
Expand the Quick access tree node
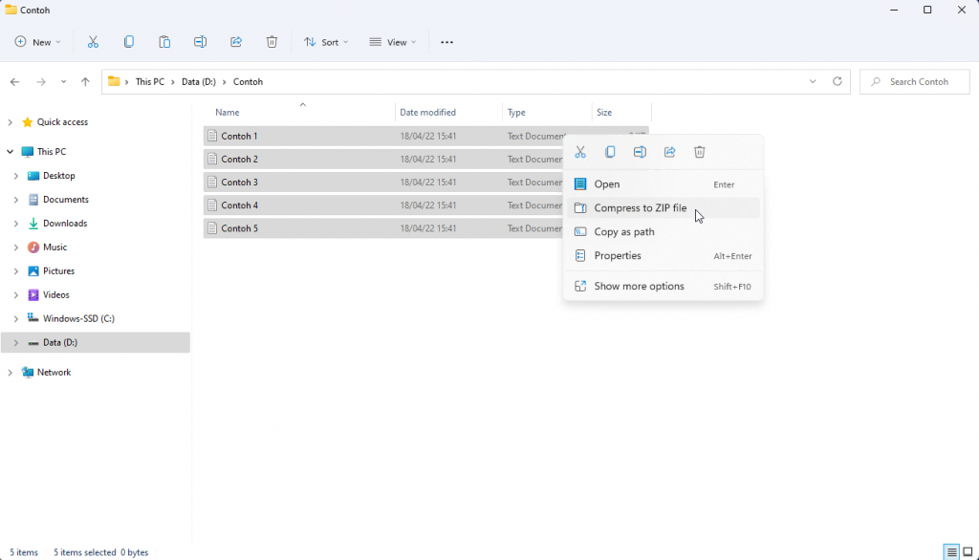point(11,122)
